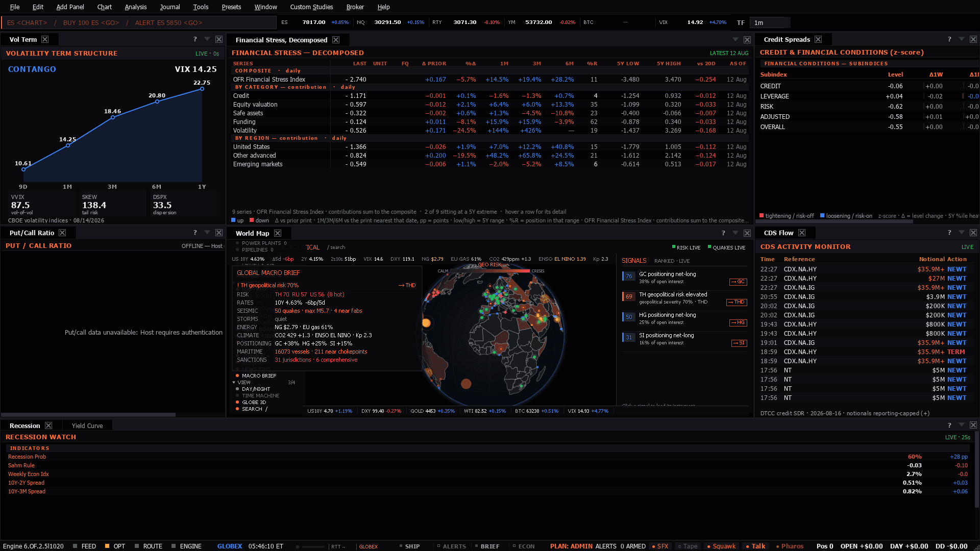Close the Credit Spreads tab
Image resolution: width=980 pixels, height=551 pixels.
[x=818, y=39]
